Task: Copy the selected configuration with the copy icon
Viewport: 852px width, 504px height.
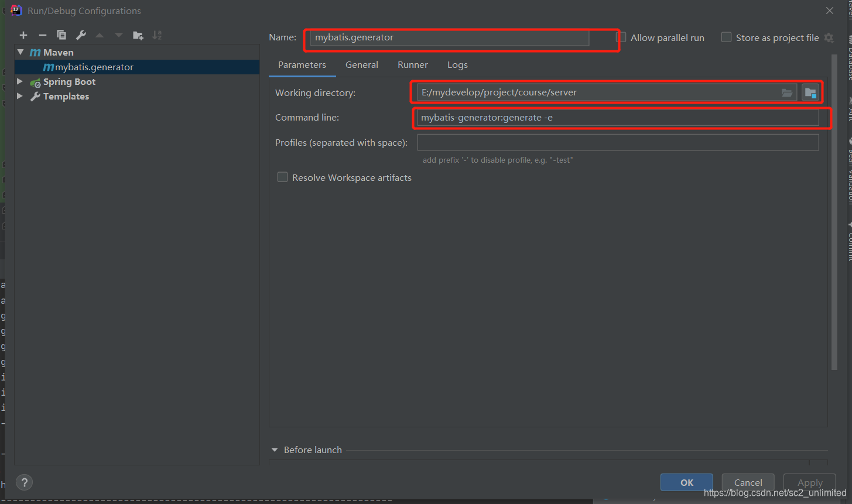Action: [x=61, y=35]
